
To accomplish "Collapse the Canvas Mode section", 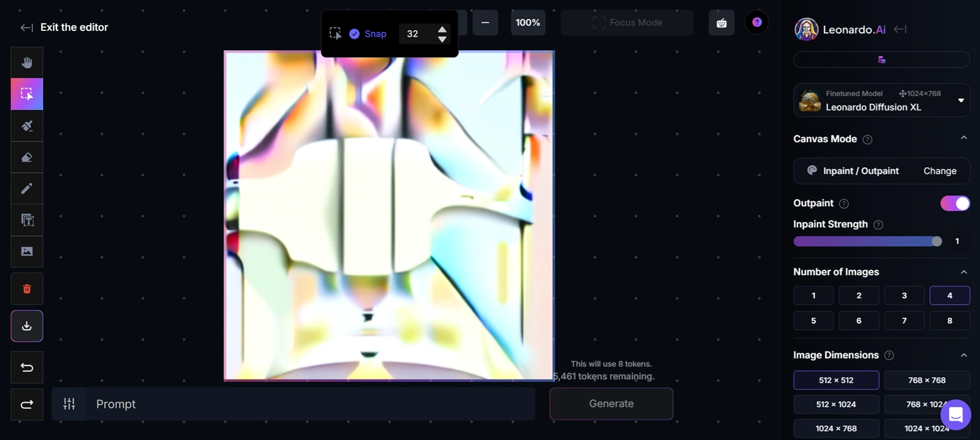I will coord(963,139).
